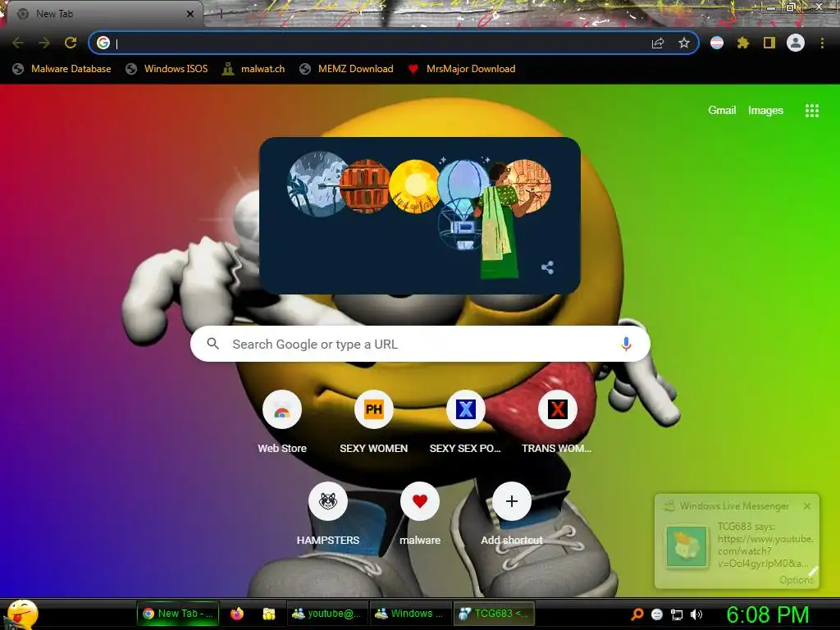Click the orange magnifier tray icon
This screenshot has height=630, width=840.
pos(637,614)
